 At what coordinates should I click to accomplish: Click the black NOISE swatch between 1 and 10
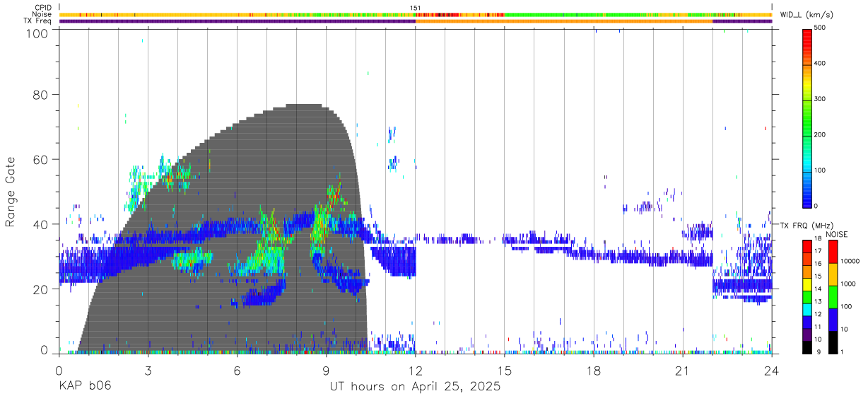833,341
